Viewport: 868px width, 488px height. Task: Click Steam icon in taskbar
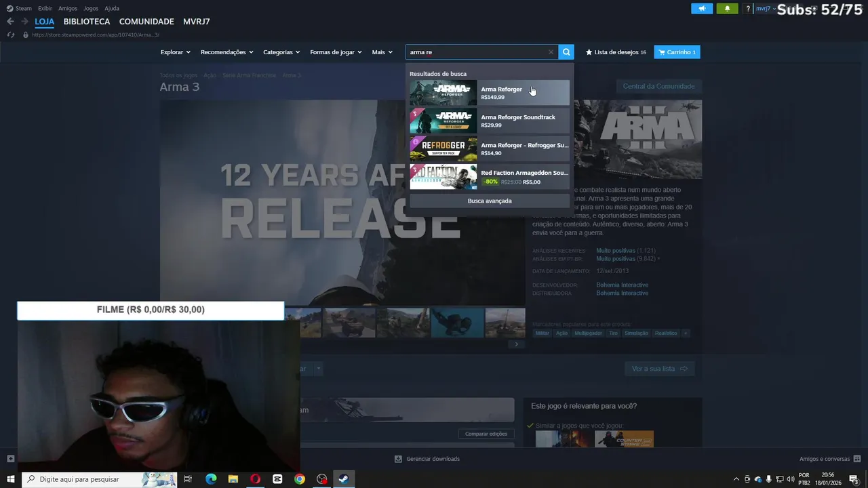coord(344,479)
